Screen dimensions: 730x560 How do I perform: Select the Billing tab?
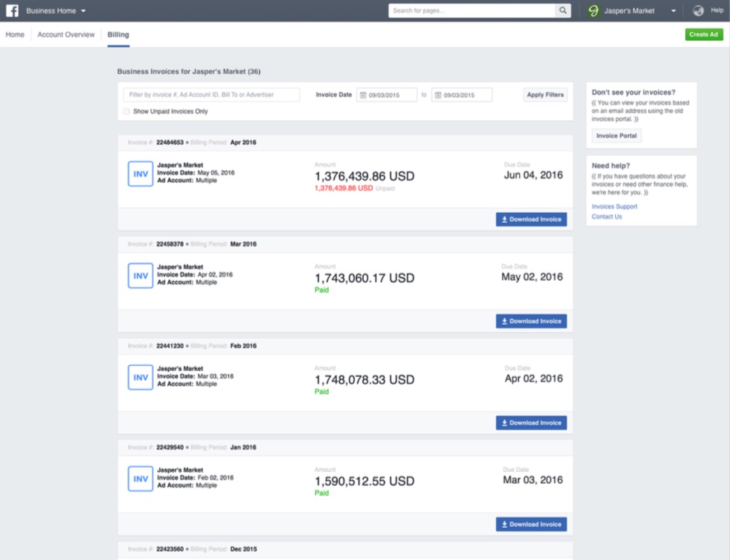point(118,34)
